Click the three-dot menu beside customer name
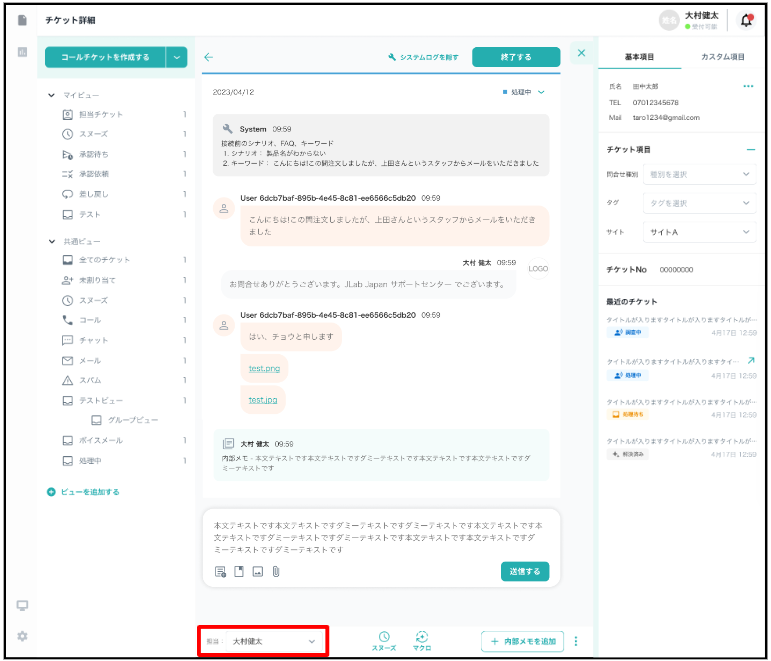The height and width of the screenshot is (661, 771). 748,87
